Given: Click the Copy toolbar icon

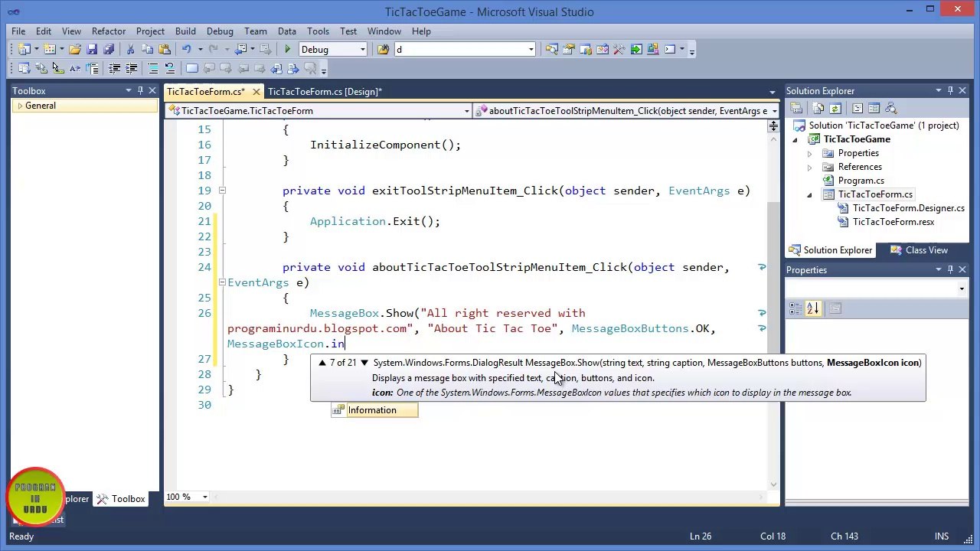Looking at the screenshot, I should [x=147, y=50].
